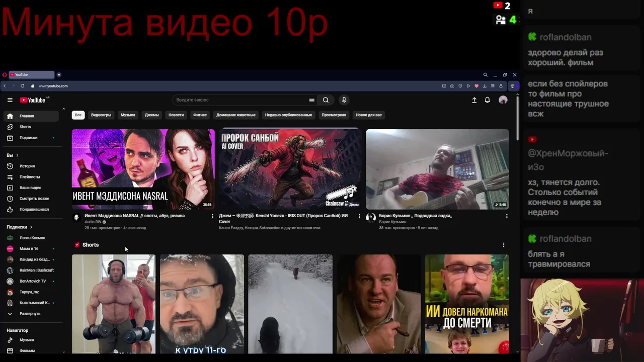Open the ИВЕНТ МЭДДИСОНА NASRAL video thumbnail
Image resolution: width=644 pixels, height=362 pixels.
pyautogui.click(x=143, y=169)
